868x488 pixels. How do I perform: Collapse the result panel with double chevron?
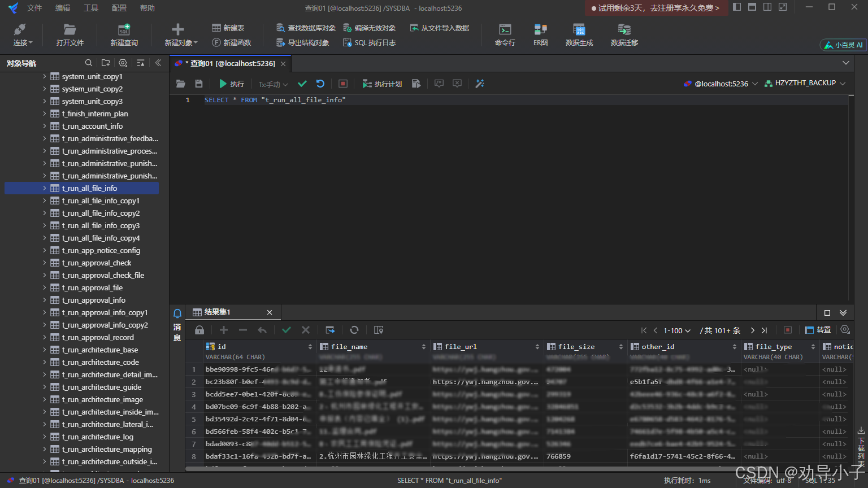[x=843, y=312]
